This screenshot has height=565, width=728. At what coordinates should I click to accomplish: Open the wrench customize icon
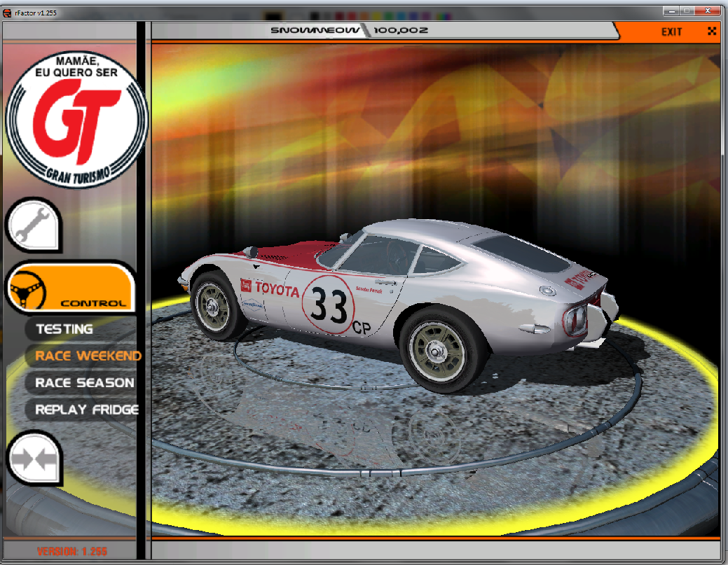click(x=34, y=225)
